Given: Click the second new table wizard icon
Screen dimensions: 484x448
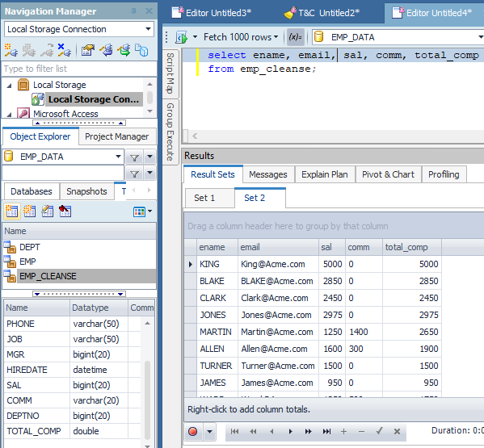Looking at the screenshot, I should (29, 211).
